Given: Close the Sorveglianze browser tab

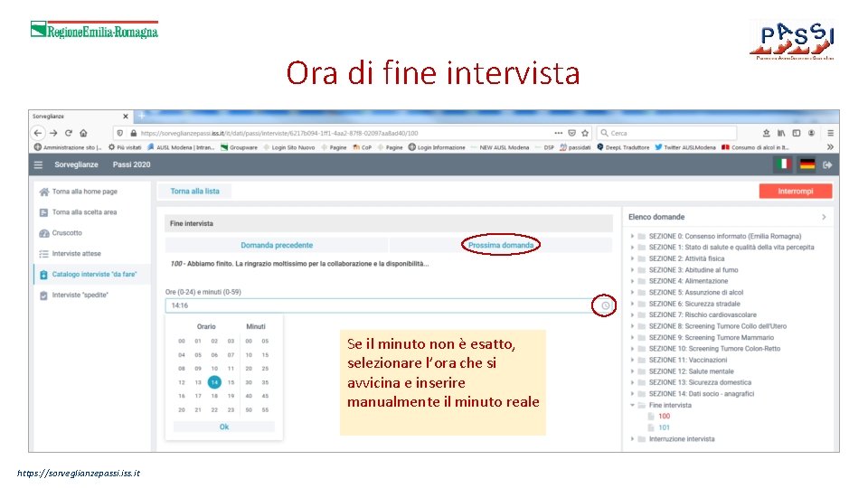Looking at the screenshot, I should pyautogui.click(x=126, y=117).
